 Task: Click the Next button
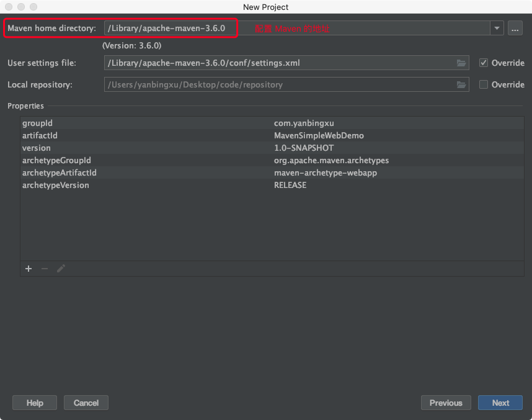(x=500, y=403)
